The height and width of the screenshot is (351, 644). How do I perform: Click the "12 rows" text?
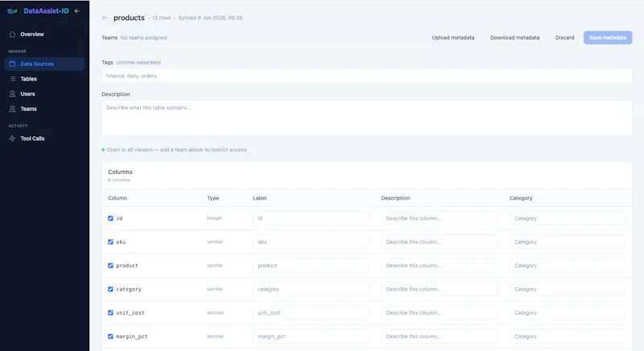pyautogui.click(x=162, y=18)
